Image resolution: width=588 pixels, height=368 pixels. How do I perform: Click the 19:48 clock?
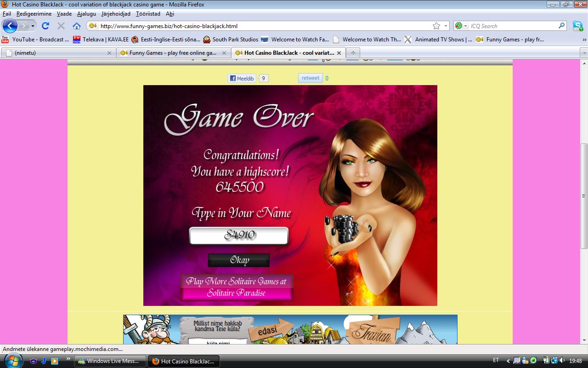pos(576,361)
